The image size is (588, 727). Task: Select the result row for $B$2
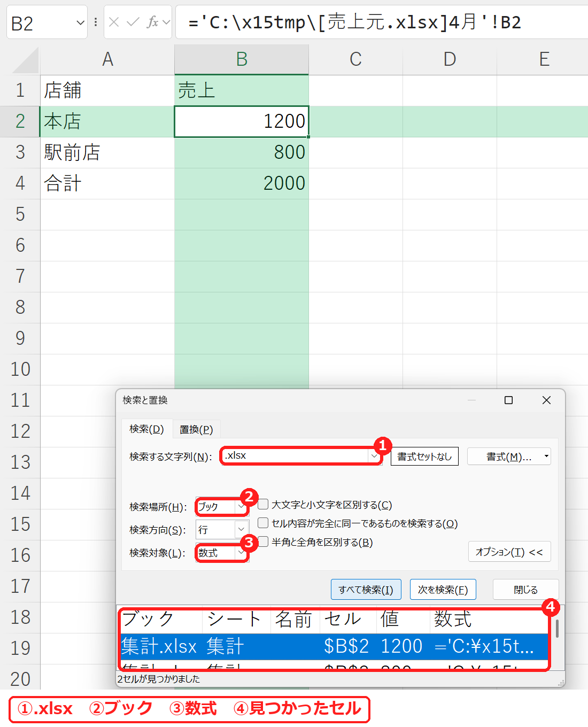tap(334, 646)
